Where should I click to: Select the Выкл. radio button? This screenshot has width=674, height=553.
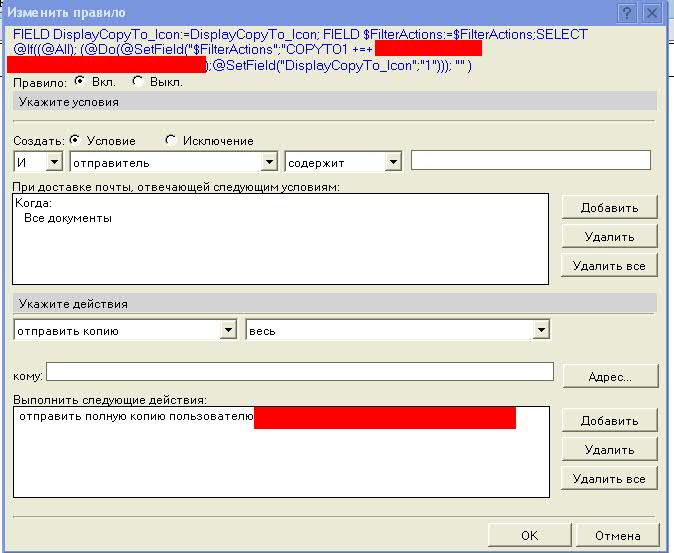pos(138,82)
